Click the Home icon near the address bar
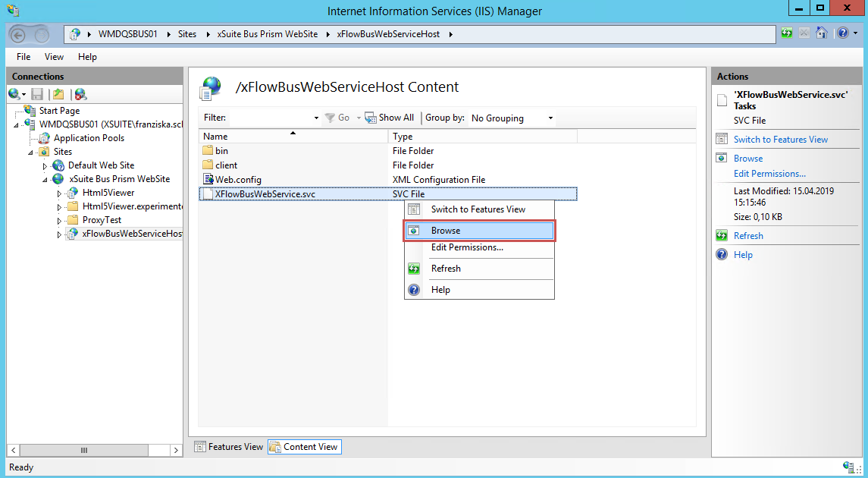 click(823, 33)
